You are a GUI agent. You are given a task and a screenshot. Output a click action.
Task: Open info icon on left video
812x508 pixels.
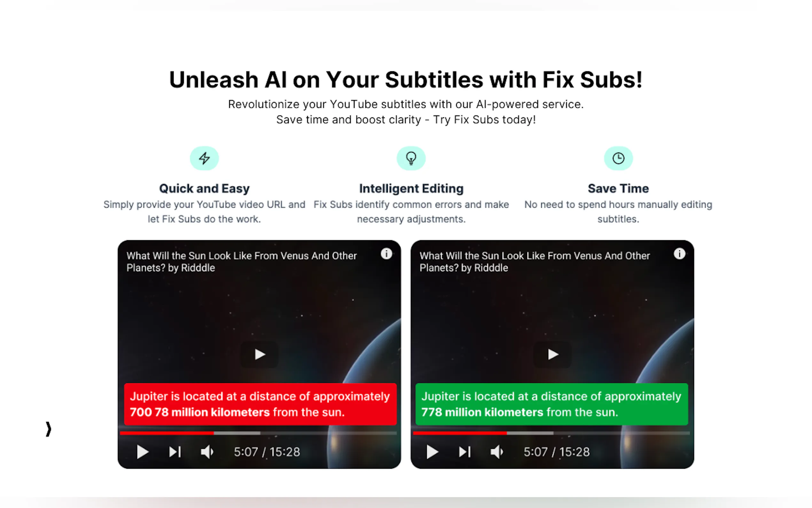(x=386, y=254)
